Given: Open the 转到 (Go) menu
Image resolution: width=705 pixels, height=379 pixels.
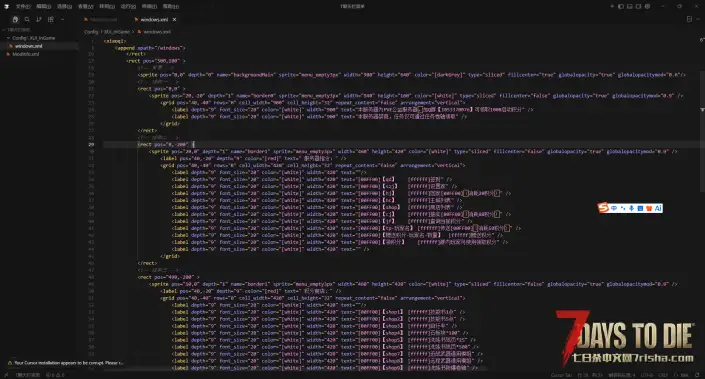Looking at the screenshot, I should coord(107,6).
